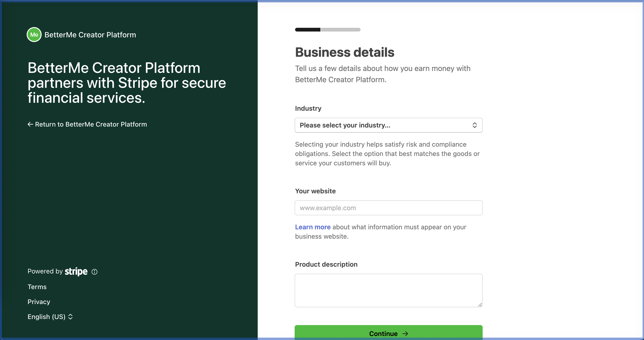
Task: Follow the Learn more link
Action: (x=312, y=227)
